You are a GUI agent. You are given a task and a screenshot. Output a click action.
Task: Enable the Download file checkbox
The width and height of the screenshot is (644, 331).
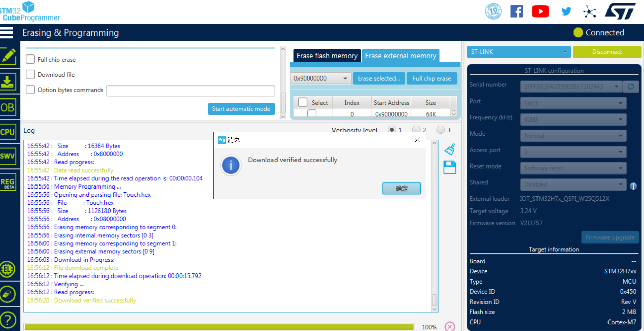[x=30, y=74]
